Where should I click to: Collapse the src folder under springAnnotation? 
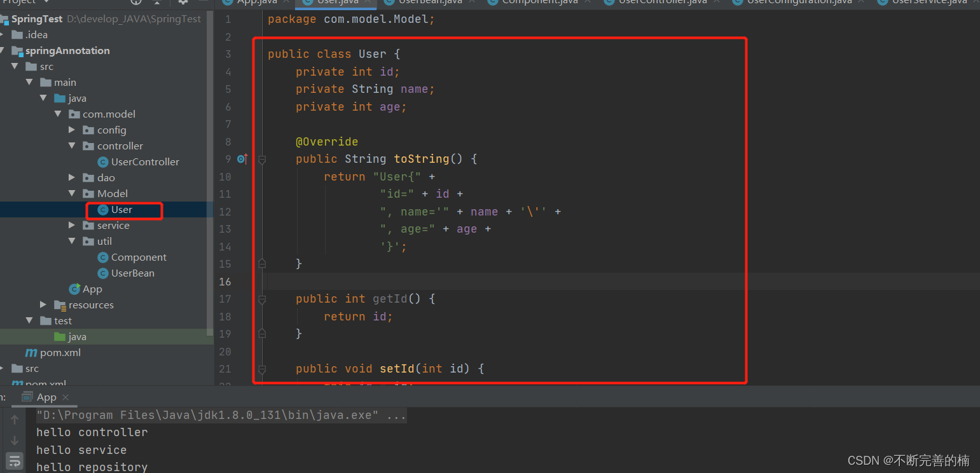click(15, 67)
